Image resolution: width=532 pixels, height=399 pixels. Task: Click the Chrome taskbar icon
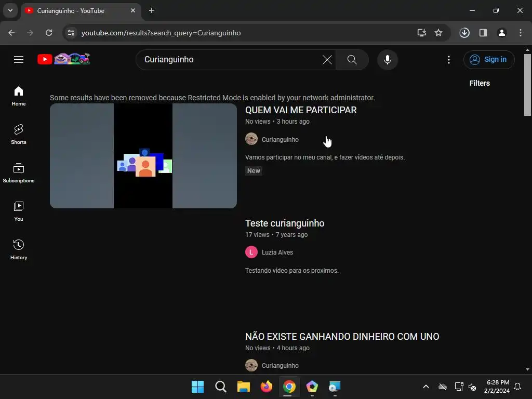[289, 387]
